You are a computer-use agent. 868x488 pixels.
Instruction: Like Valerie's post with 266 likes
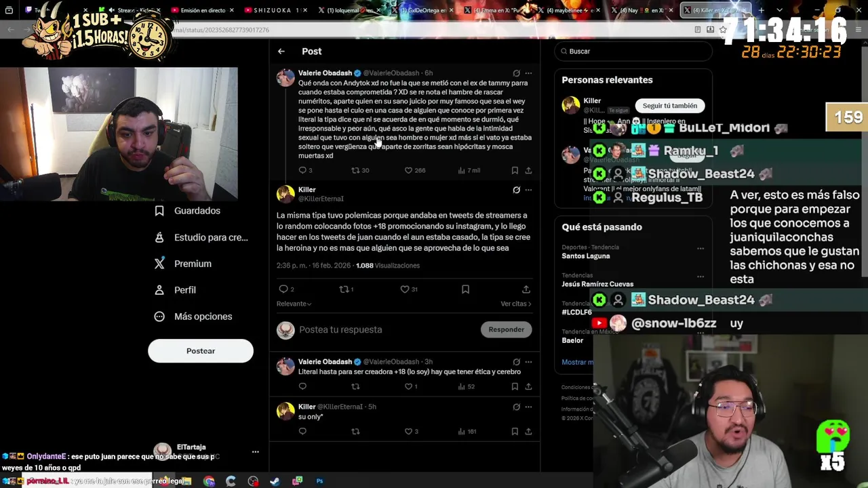pos(414,170)
